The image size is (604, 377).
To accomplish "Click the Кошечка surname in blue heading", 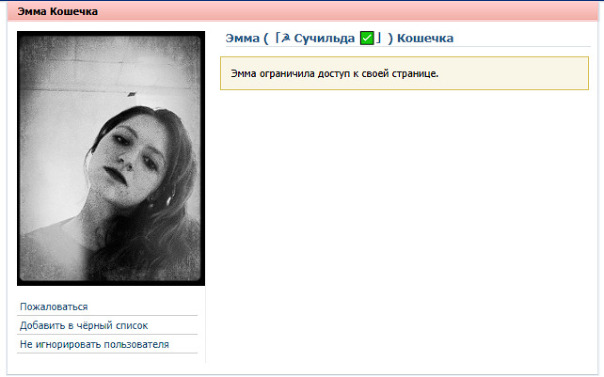I will [x=425, y=38].
